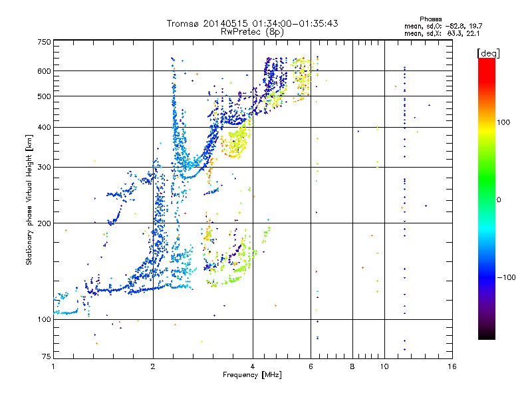Click the plot title 'Tromsø 20140515 01:34:00-01:35:43'
This screenshot has height=399, width=532.
click(252, 23)
